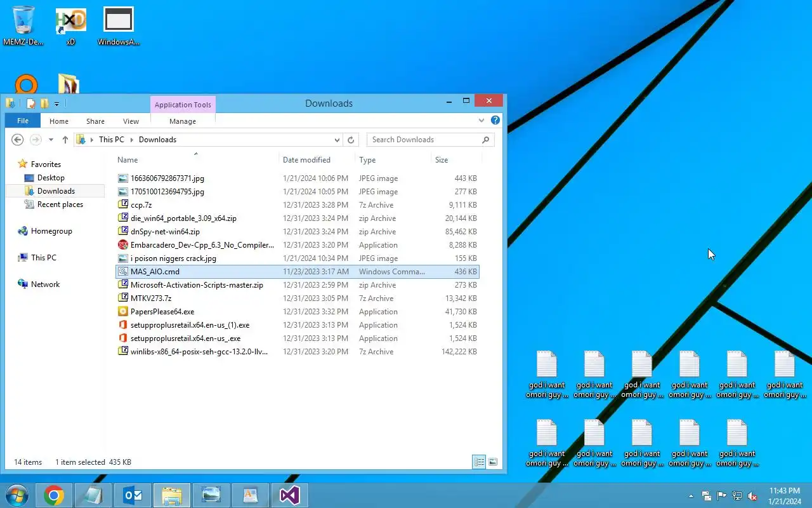Switch to Details view in status bar

point(479,462)
